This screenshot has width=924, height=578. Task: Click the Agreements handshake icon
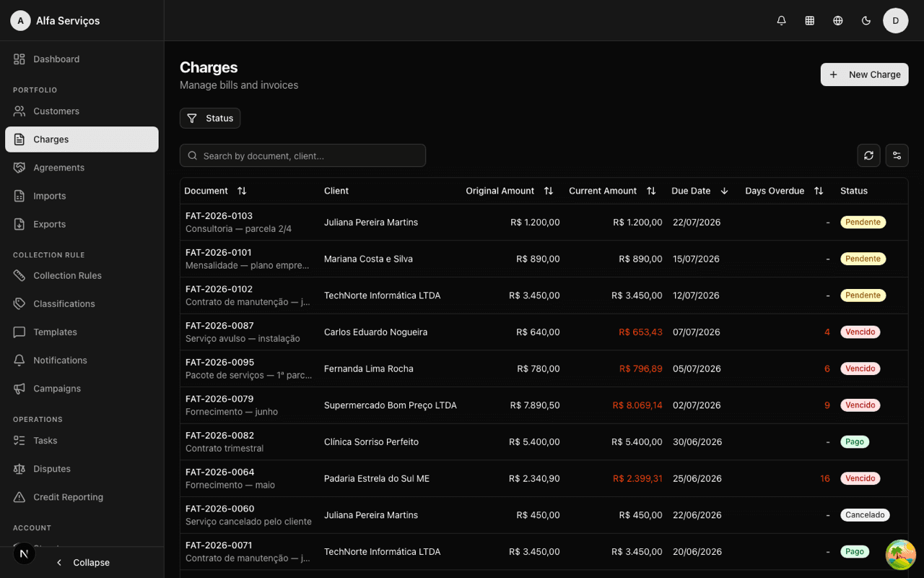[x=19, y=168]
